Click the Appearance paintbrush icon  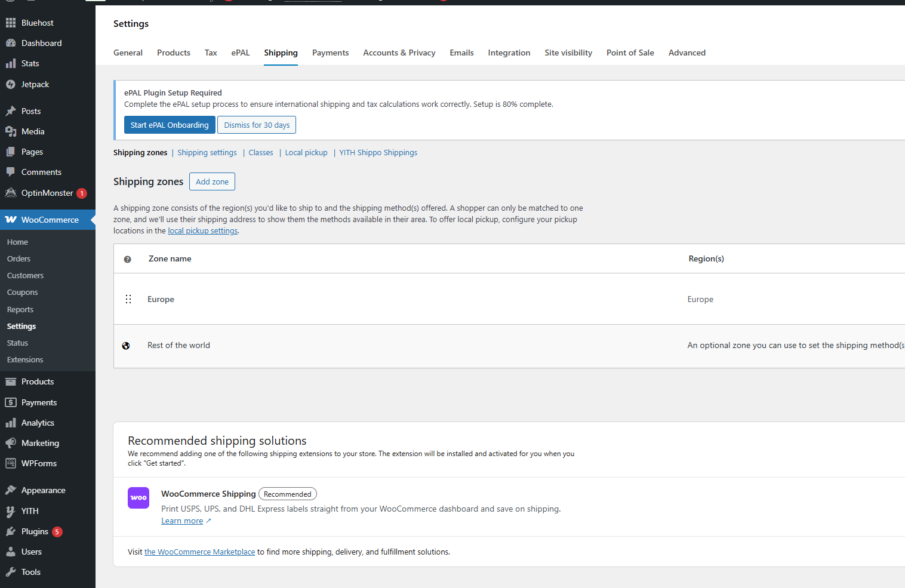(x=11, y=490)
